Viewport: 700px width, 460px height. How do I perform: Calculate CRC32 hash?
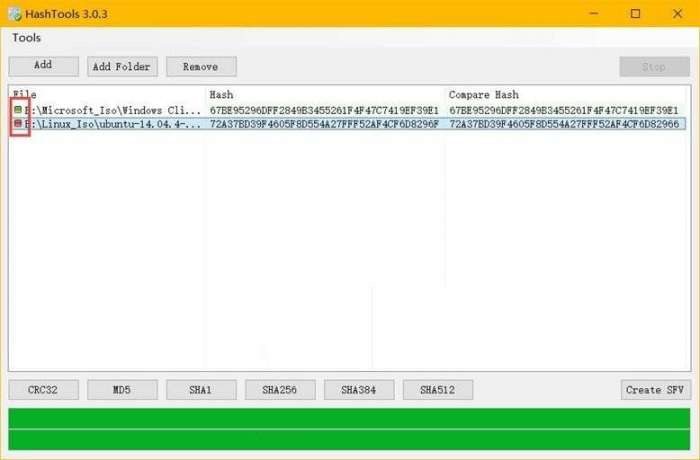pos(43,389)
